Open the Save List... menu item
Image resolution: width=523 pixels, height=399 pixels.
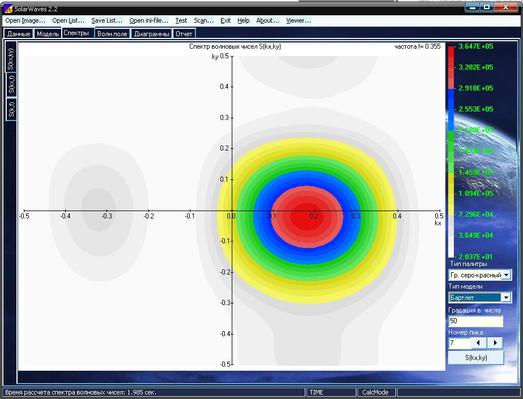tap(107, 21)
